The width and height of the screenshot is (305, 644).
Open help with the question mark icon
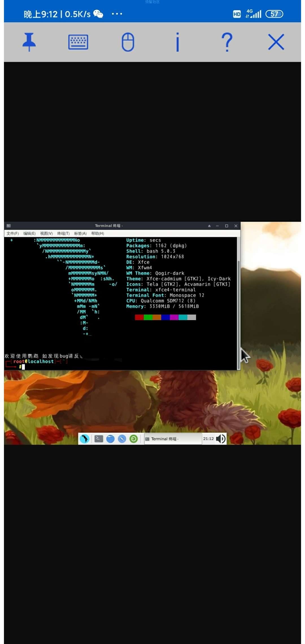(227, 42)
